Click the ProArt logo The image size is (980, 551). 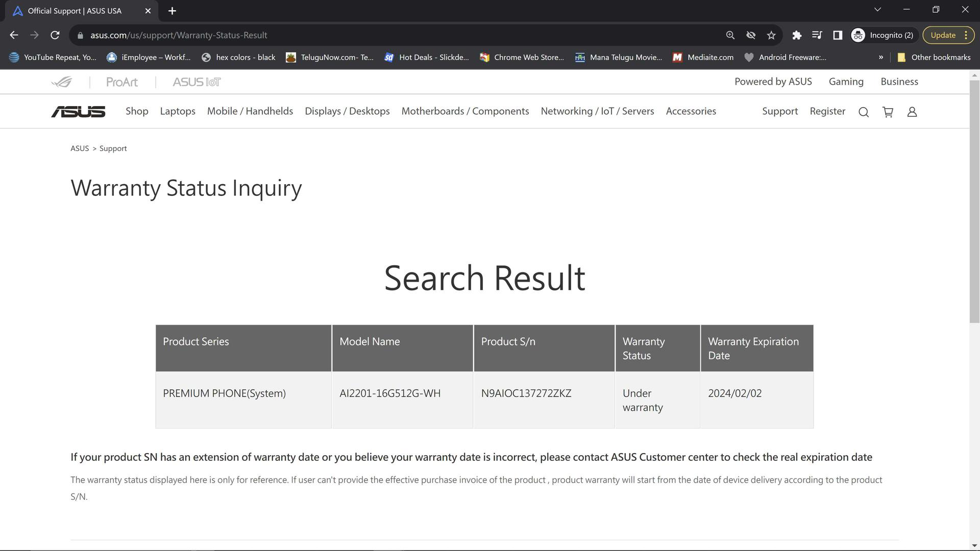[x=122, y=82]
